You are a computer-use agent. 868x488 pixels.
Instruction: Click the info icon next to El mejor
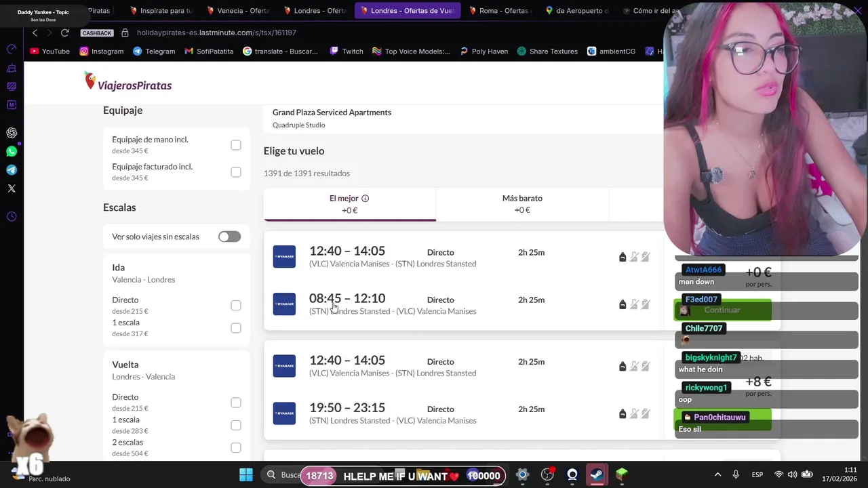click(365, 199)
